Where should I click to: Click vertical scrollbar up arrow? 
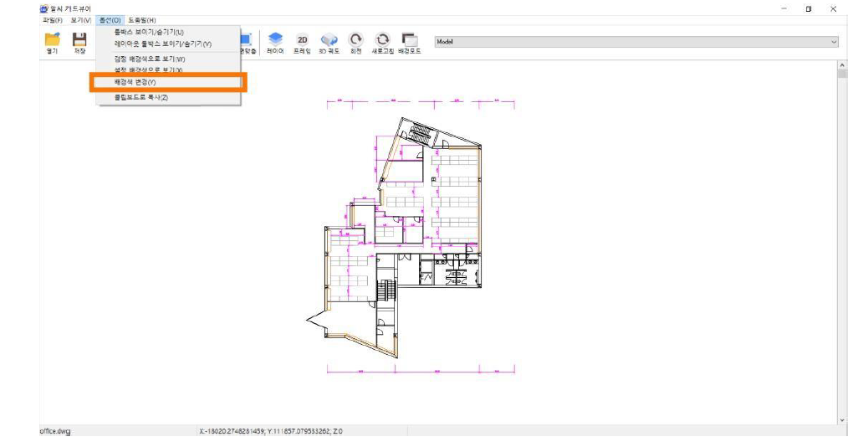tap(843, 65)
